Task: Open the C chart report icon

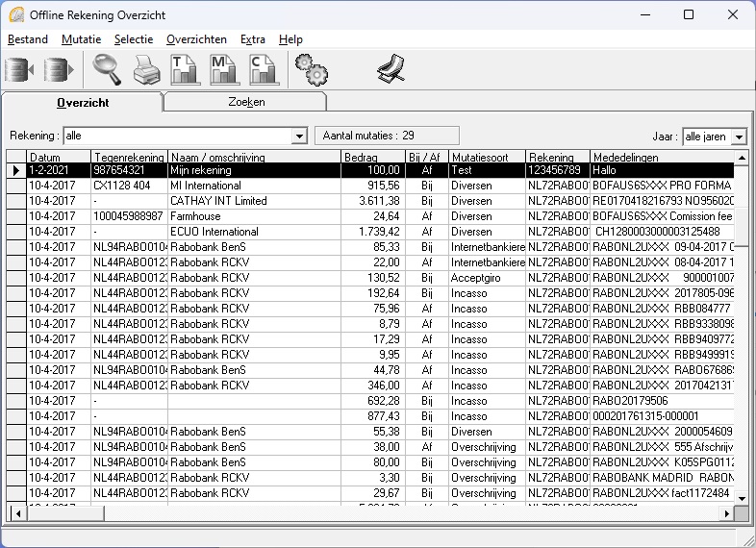Action: 263,70
